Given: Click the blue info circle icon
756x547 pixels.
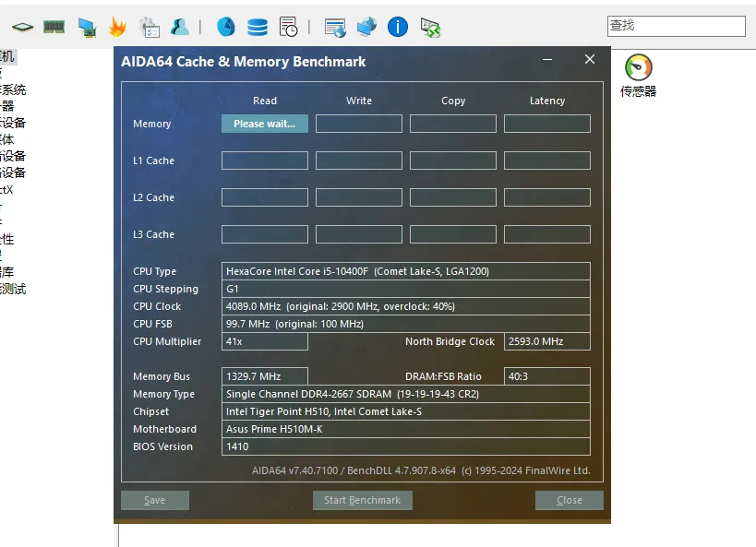Looking at the screenshot, I should pyautogui.click(x=398, y=27).
